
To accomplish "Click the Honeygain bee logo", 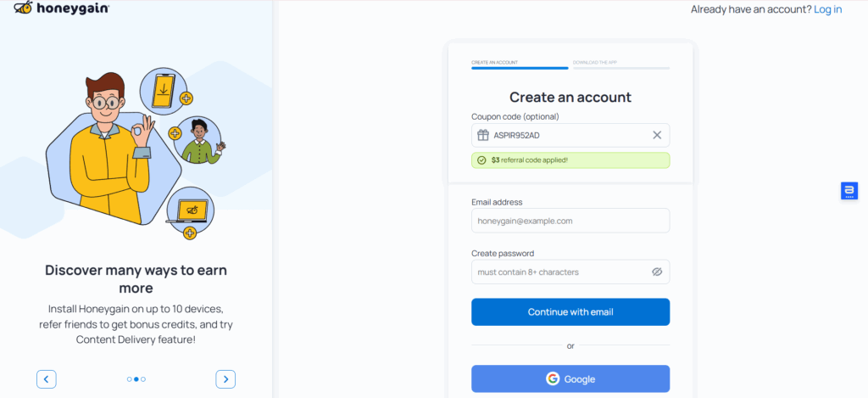I will pyautogui.click(x=23, y=9).
